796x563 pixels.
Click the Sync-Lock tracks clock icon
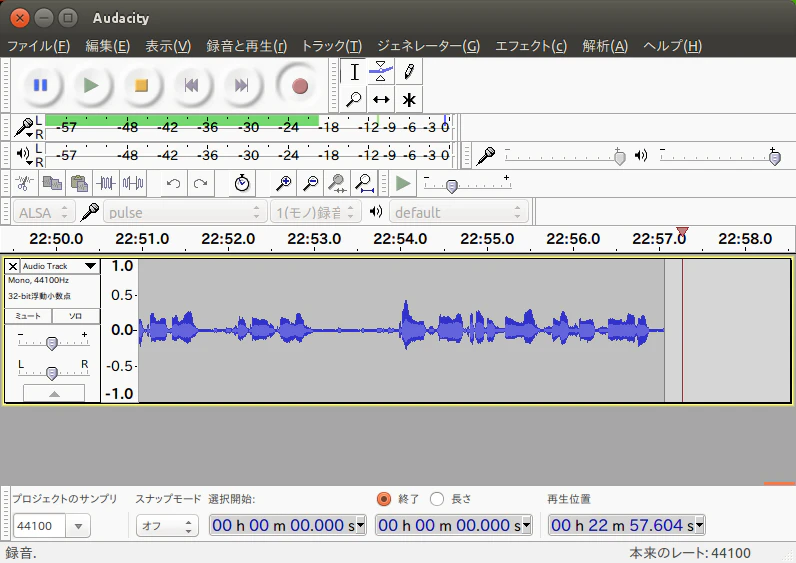[x=242, y=183]
